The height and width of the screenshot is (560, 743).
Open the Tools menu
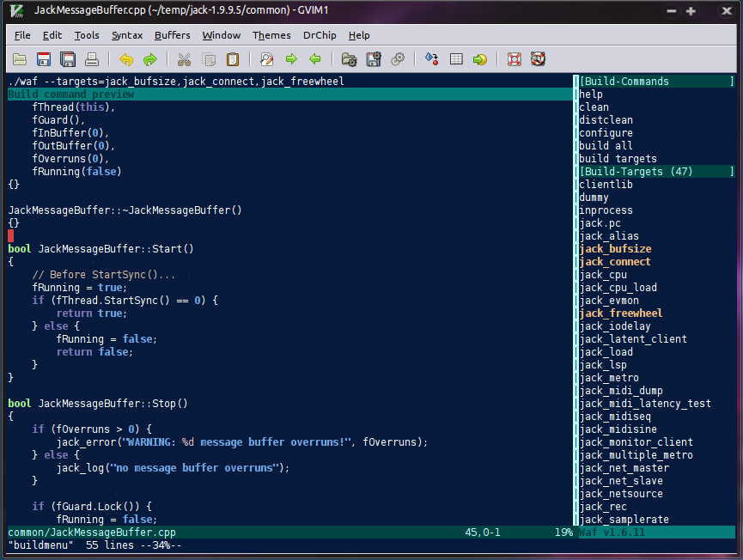pos(87,35)
